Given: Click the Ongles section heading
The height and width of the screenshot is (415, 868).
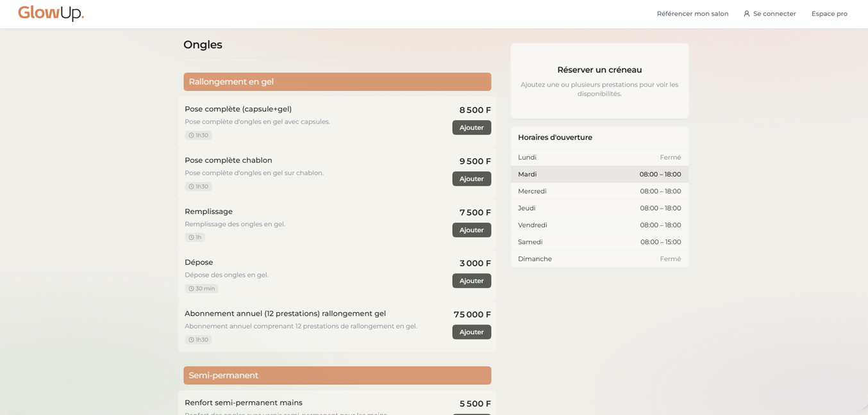Looking at the screenshot, I should [203, 45].
